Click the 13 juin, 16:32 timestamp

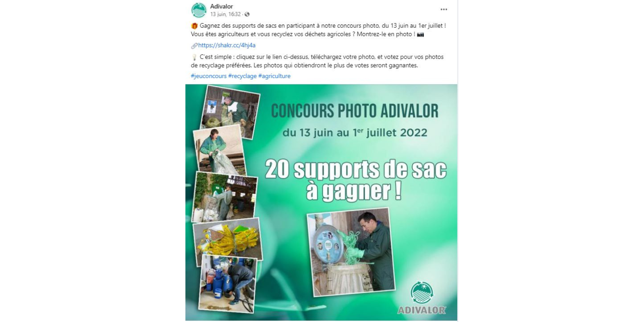coord(225,14)
